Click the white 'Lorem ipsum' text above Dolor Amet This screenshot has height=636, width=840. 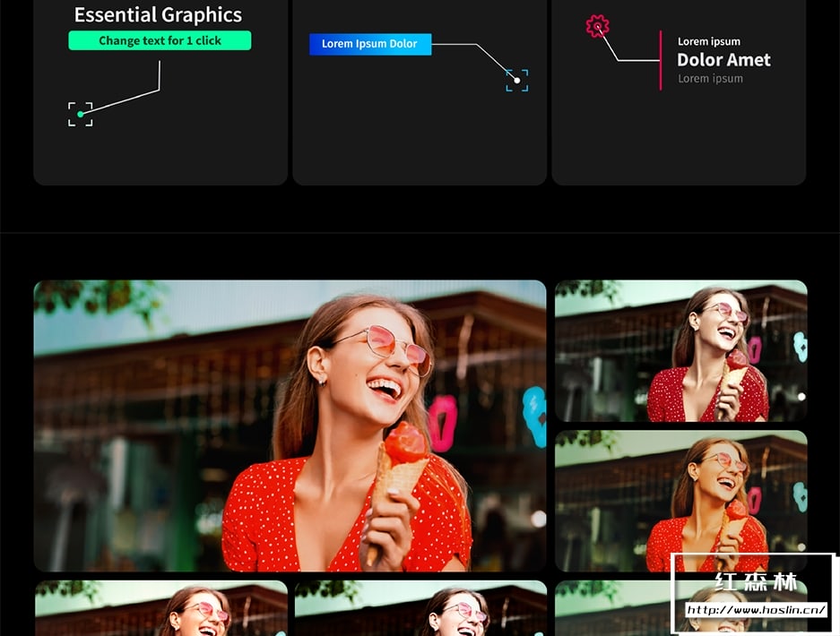pyautogui.click(x=709, y=41)
